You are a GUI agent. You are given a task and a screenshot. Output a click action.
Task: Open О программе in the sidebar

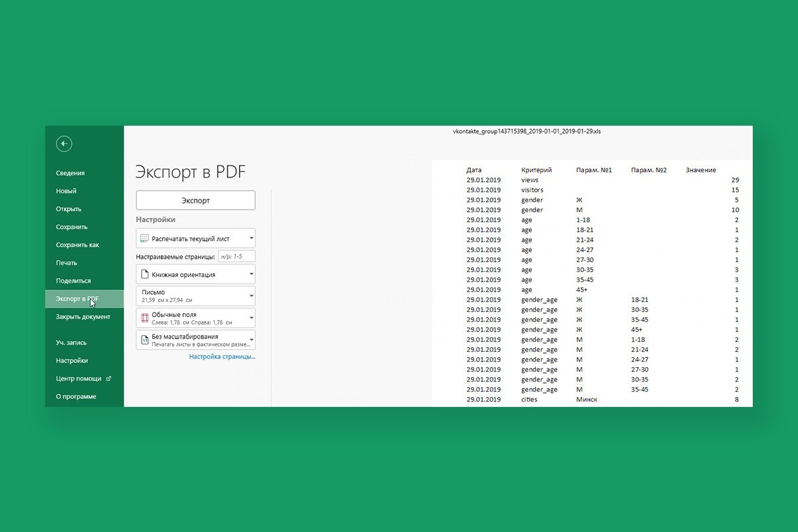(76, 396)
